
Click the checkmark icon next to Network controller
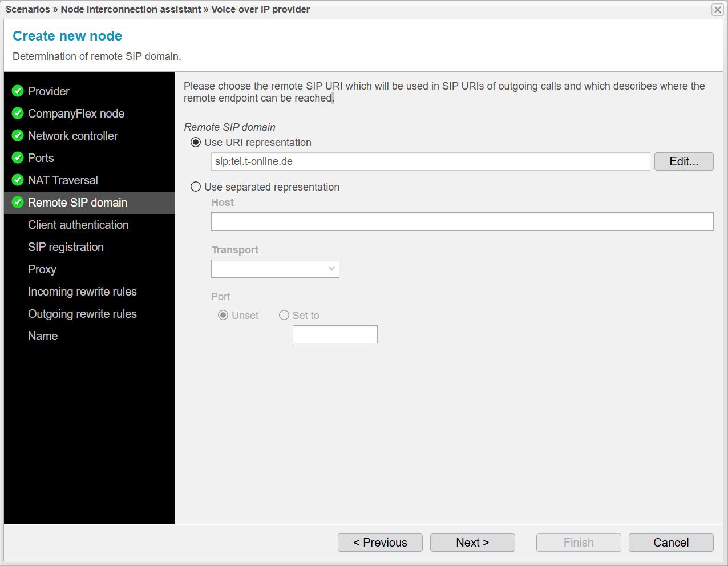coord(18,136)
